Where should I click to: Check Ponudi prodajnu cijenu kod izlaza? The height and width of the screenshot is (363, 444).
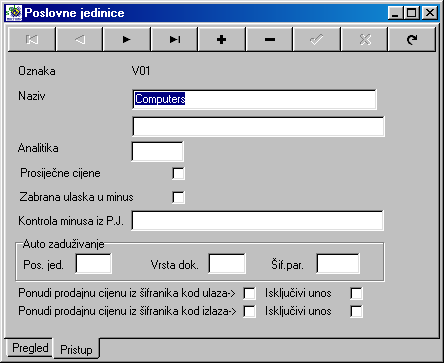point(250,311)
